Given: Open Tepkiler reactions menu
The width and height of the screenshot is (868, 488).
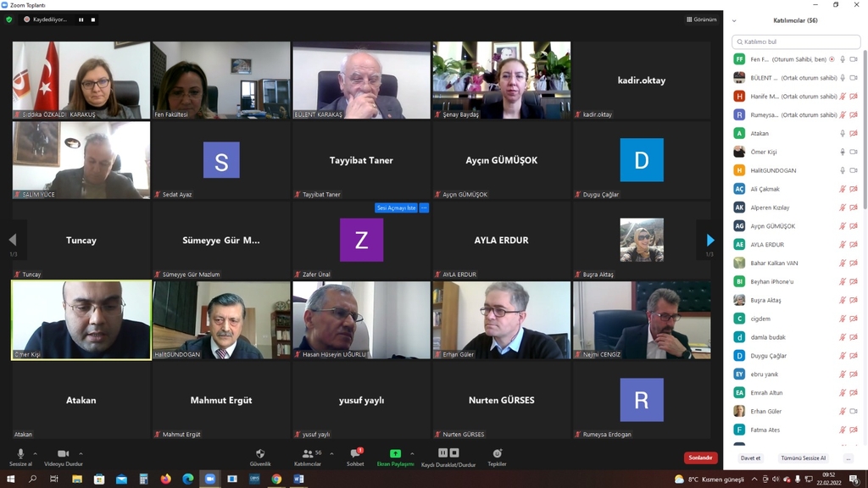Looking at the screenshot, I should tap(497, 454).
